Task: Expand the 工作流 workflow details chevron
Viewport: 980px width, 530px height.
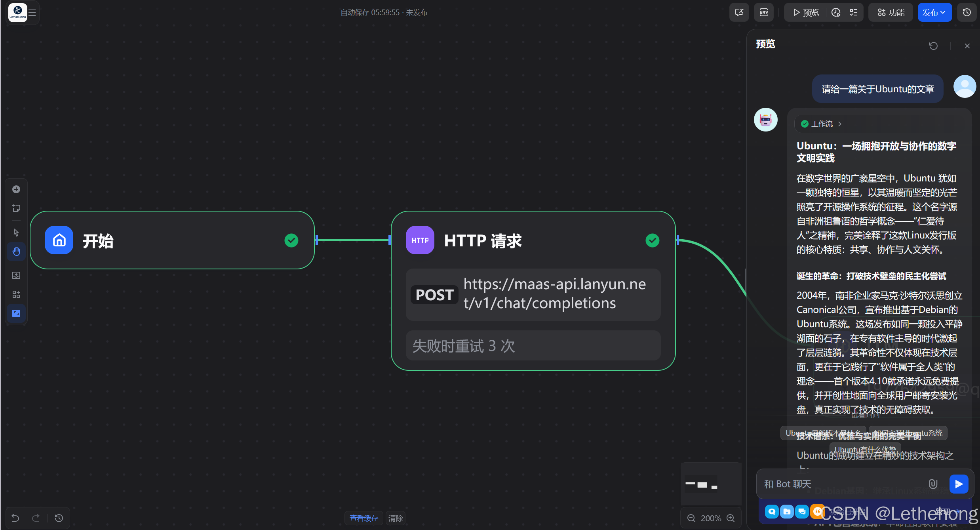Action: tap(840, 124)
